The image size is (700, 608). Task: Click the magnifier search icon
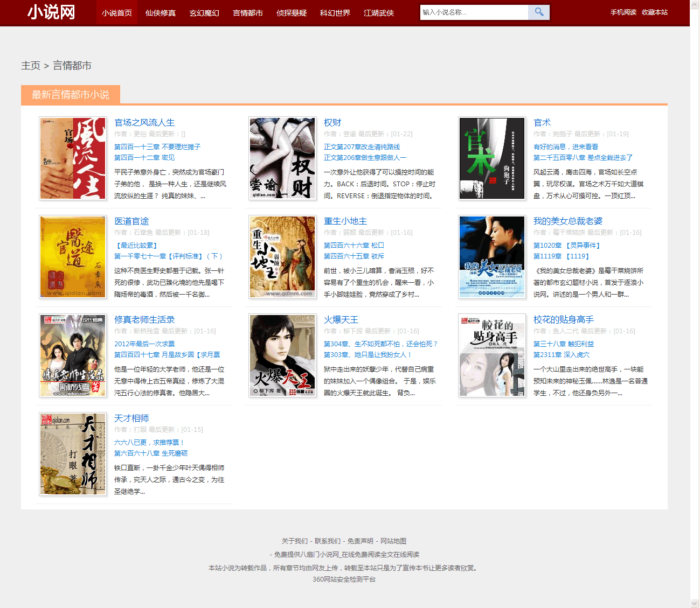[539, 12]
